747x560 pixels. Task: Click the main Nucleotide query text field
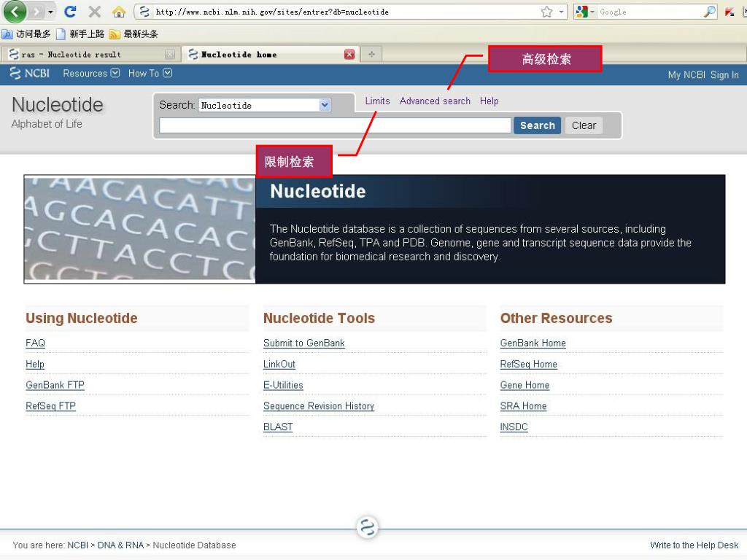pos(335,125)
